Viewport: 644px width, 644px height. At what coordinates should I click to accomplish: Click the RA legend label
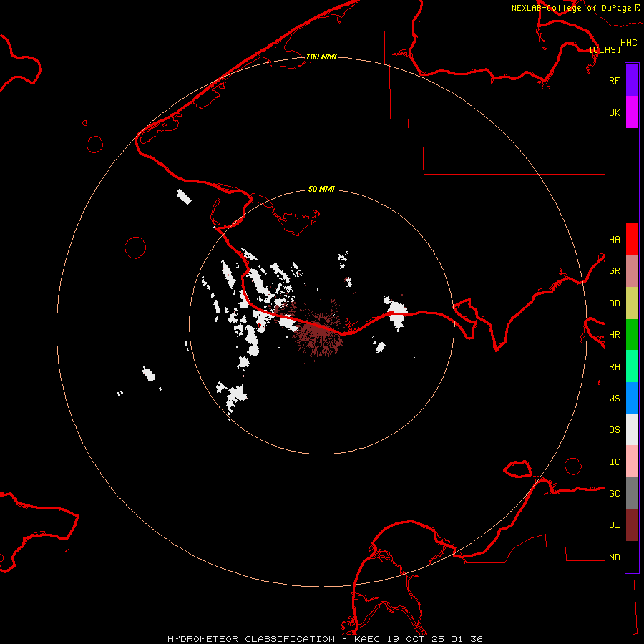click(614, 366)
